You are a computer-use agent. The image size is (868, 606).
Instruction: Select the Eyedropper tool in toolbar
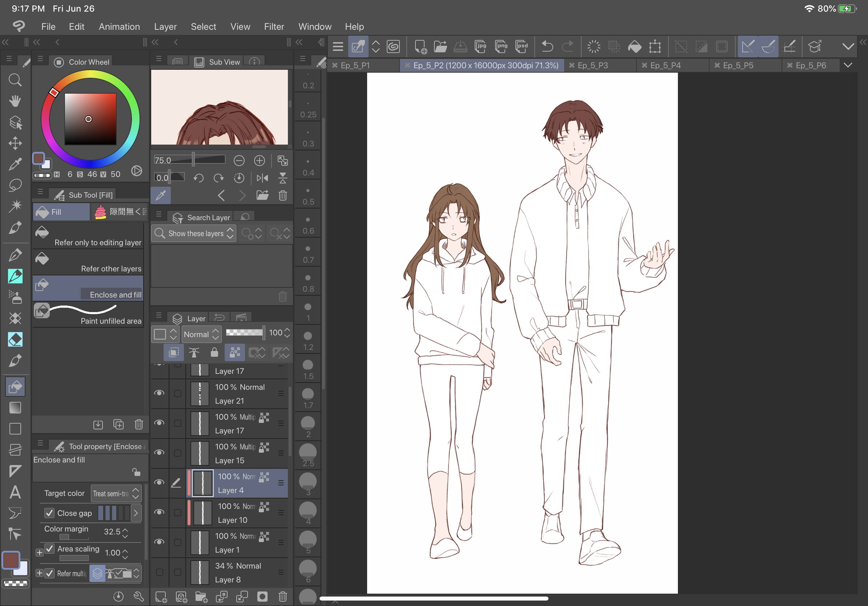click(x=15, y=164)
